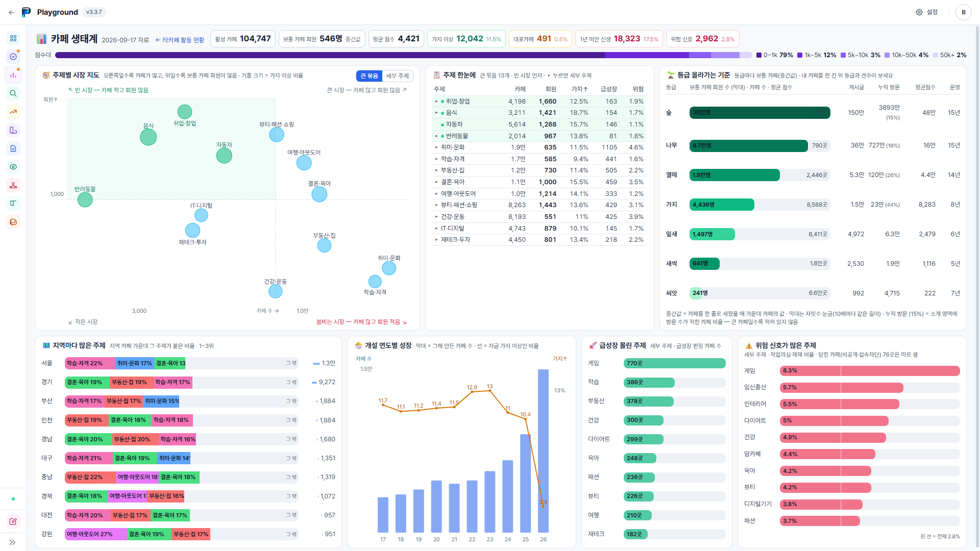Click the 위험 신호 warning triangle icon
The width and height of the screenshot is (980, 551).
749,346
